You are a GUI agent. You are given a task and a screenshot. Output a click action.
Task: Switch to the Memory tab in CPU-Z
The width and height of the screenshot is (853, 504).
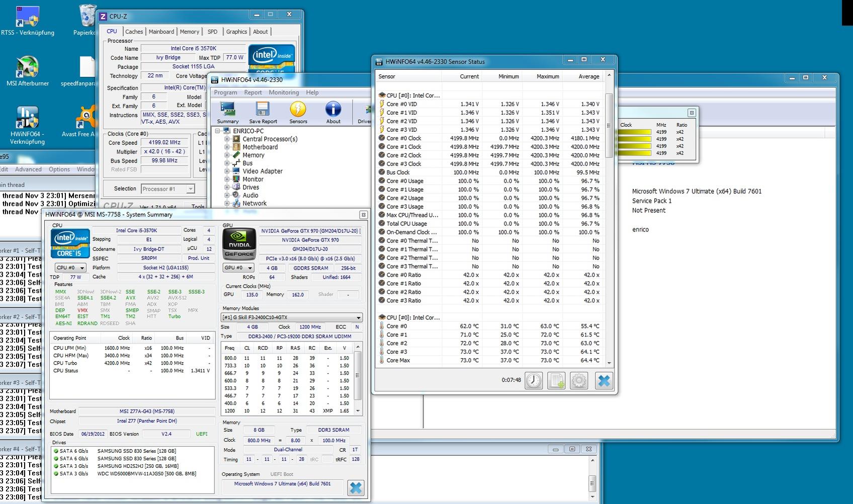pyautogui.click(x=190, y=32)
